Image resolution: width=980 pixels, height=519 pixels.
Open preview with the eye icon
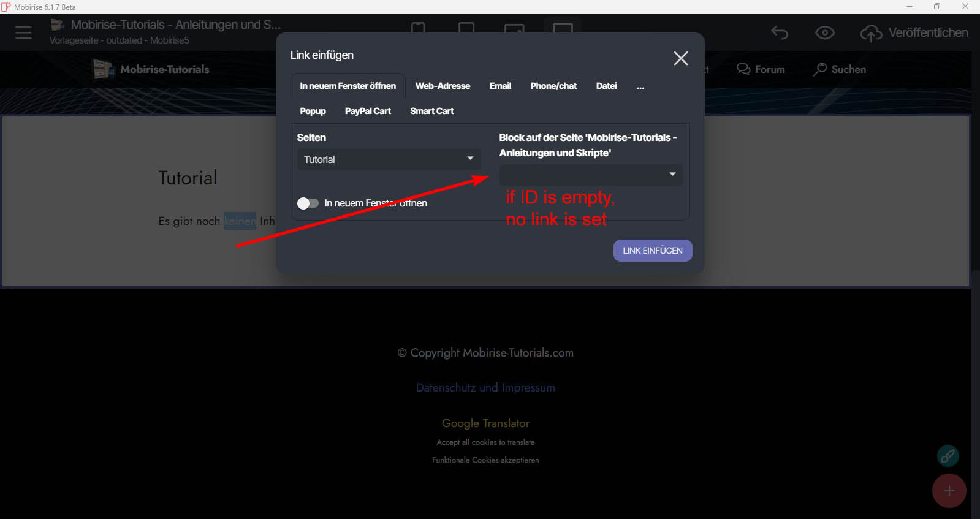tap(825, 32)
